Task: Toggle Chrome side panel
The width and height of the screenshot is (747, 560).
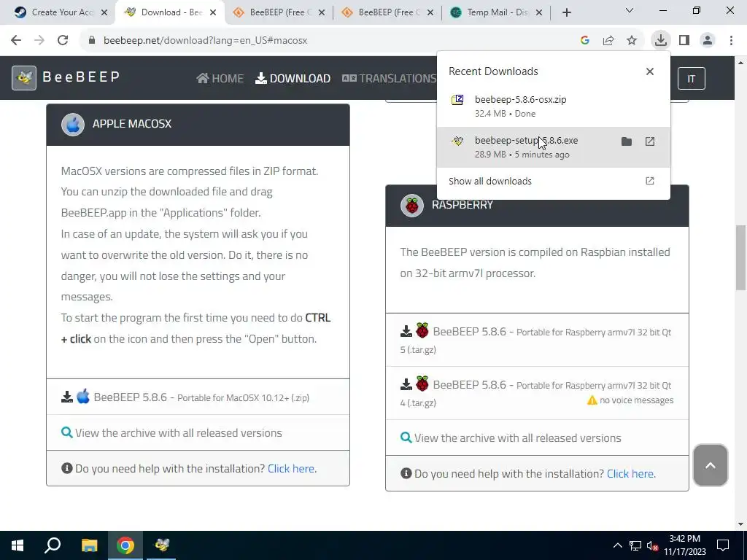Action: [684, 40]
